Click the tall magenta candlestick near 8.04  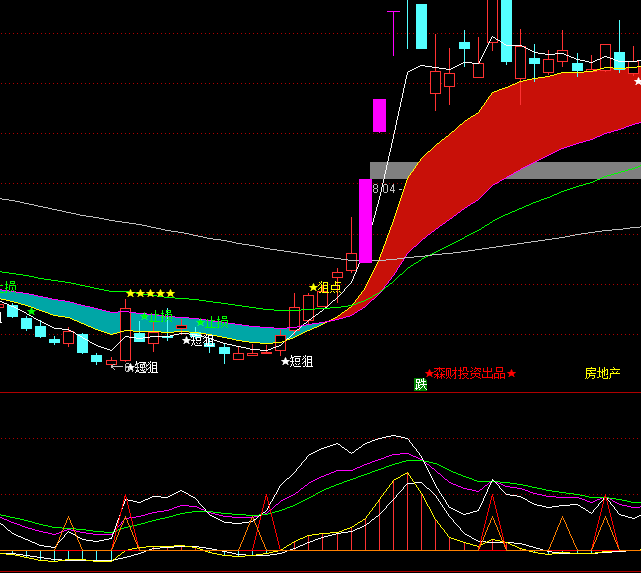pos(365,221)
